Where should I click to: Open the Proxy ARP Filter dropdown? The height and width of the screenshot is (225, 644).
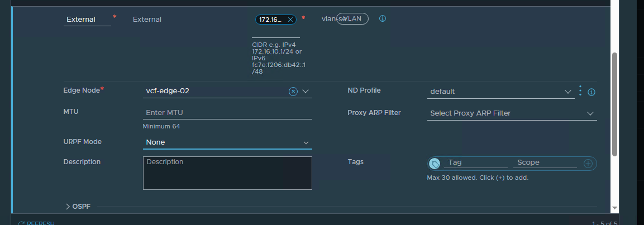point(590,113)
